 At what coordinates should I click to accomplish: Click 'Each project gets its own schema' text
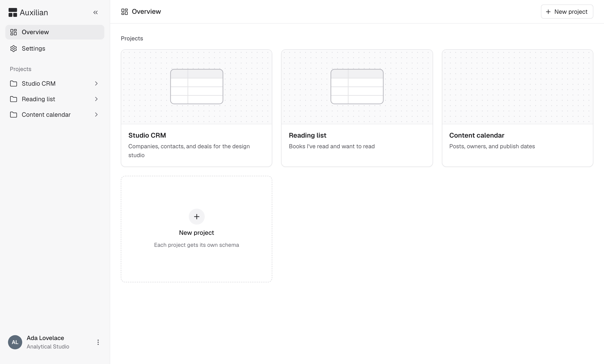click(197, 245)
